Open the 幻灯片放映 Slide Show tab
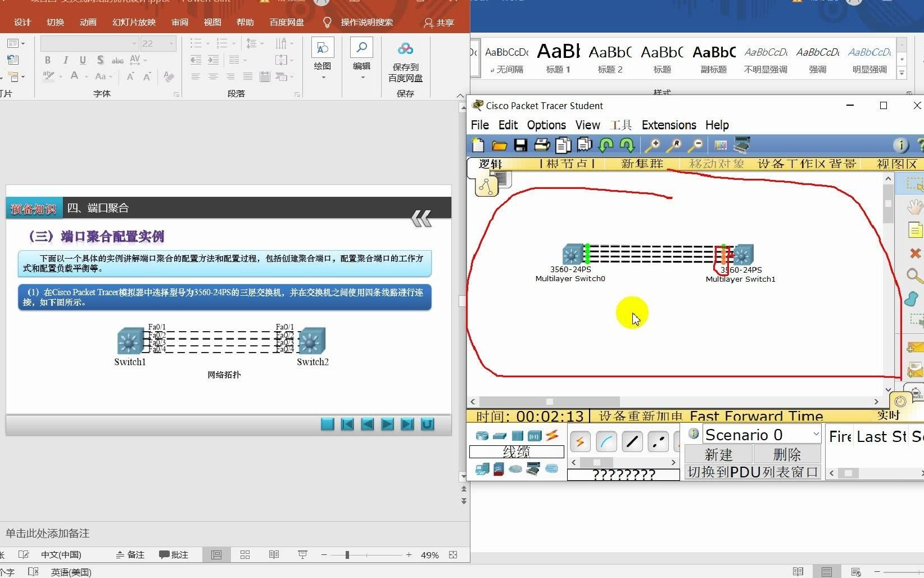The image size is (924, 578). point(134,22)
